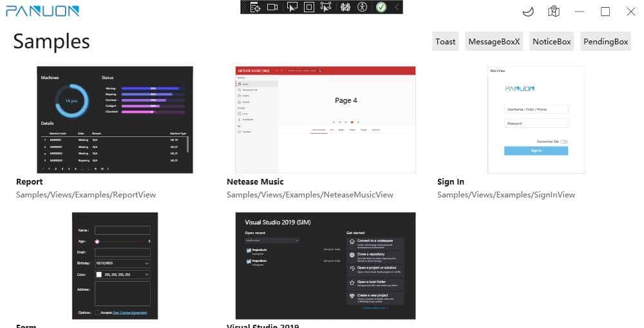Screen dimensions: 644x328
Task: Click the "Sign In" sample title
Action: pos(451,181)
